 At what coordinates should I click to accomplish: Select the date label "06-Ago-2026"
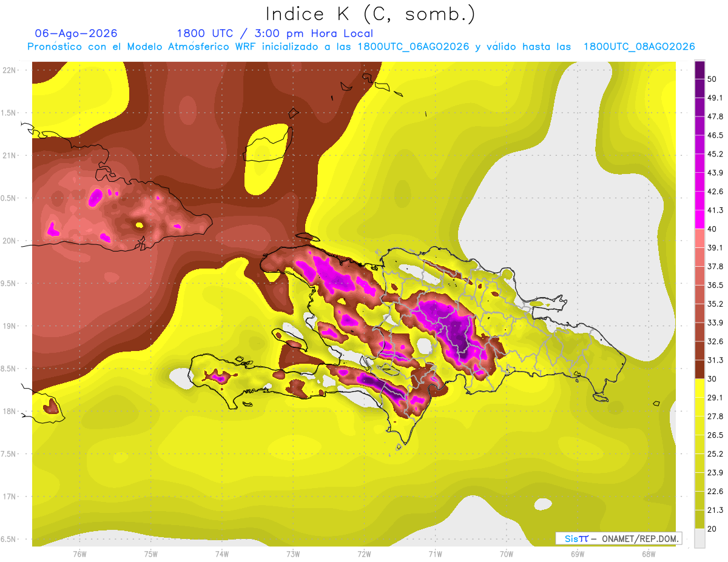click(x=76, y=33)
